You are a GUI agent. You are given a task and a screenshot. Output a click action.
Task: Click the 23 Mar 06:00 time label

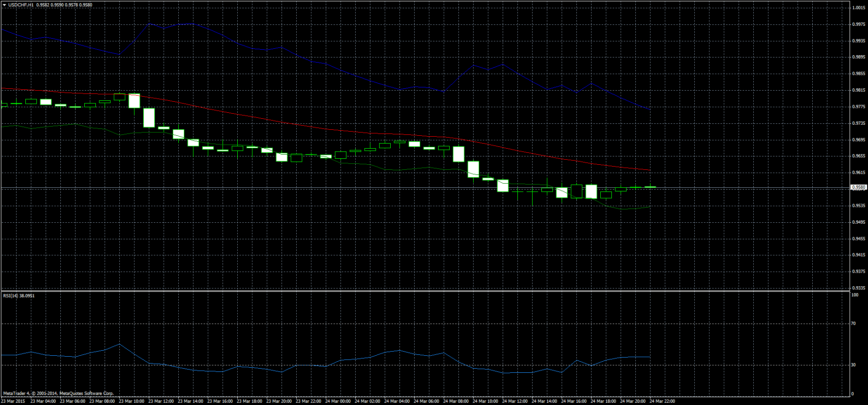click(72, 401)
